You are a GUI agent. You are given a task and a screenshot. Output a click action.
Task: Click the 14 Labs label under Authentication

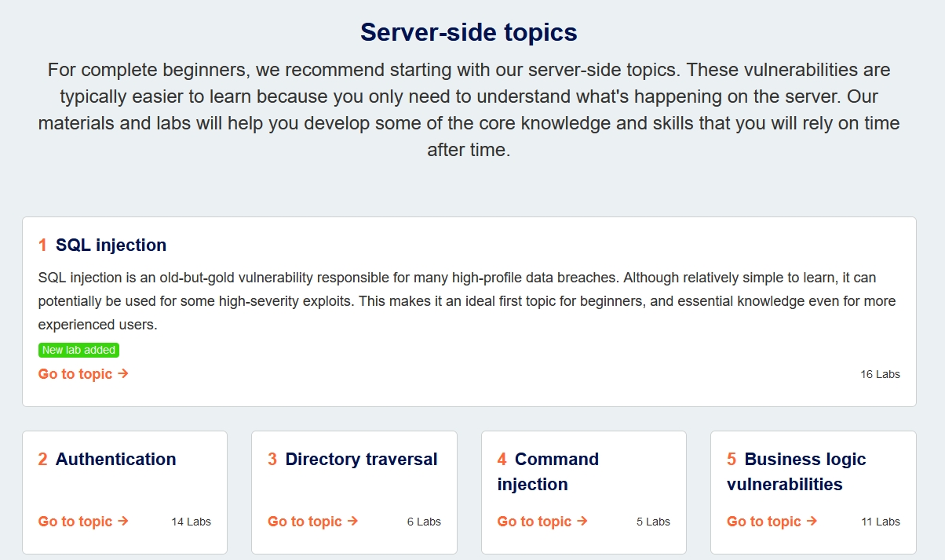(191, 522)
